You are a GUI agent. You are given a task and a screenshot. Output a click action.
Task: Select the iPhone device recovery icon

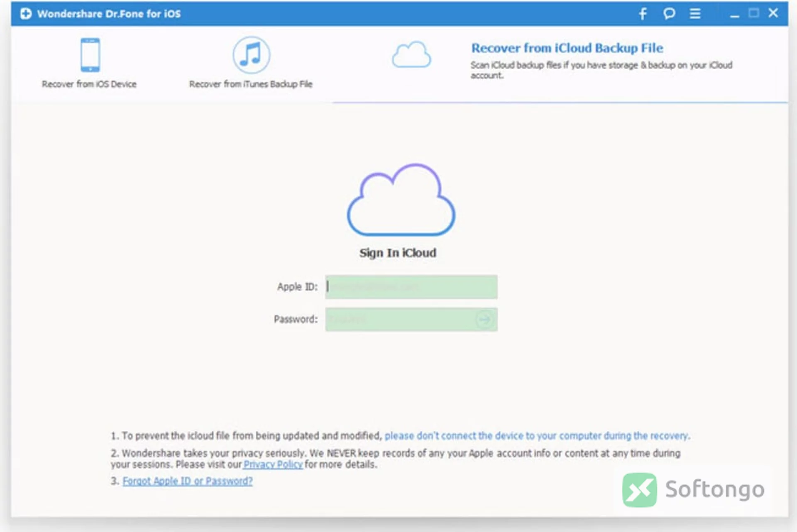click(x=90, y=55)
